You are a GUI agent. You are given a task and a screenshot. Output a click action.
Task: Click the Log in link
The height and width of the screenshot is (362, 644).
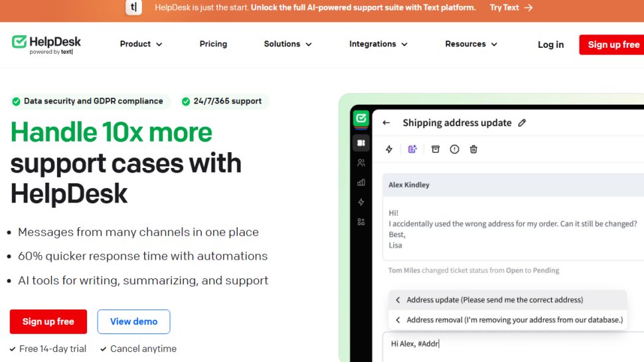pyautogui.click(x=551, y=45)
